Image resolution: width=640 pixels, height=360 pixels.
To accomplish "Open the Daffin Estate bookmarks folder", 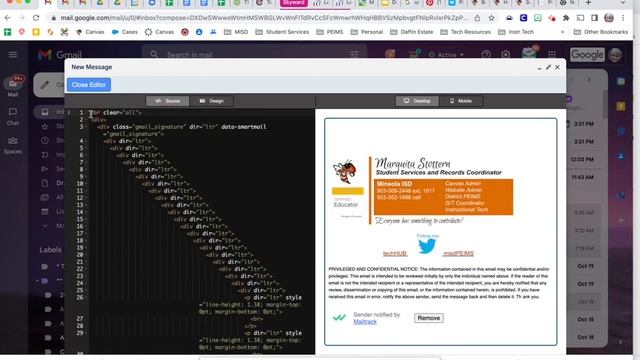I will coord(411,32).
